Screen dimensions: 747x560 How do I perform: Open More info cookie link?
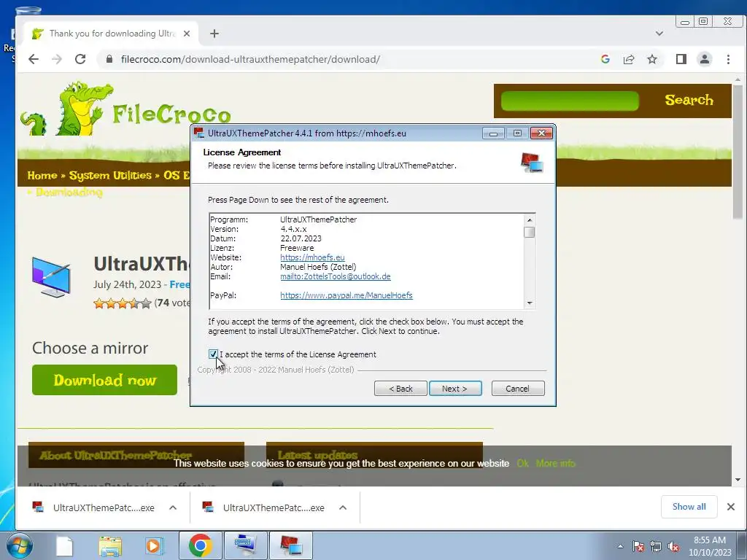(x=555, y=463)
